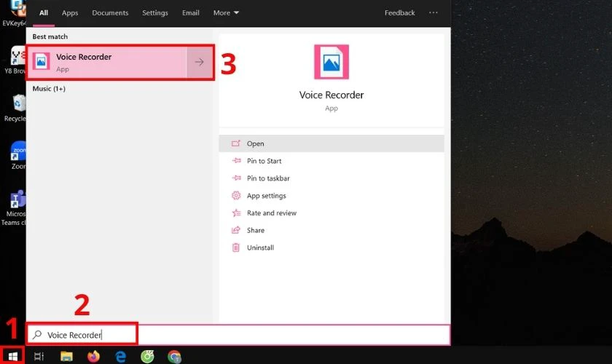Choose Open for Voice Recorder
This screenshot has height=364, width=612.
[331, 143]
